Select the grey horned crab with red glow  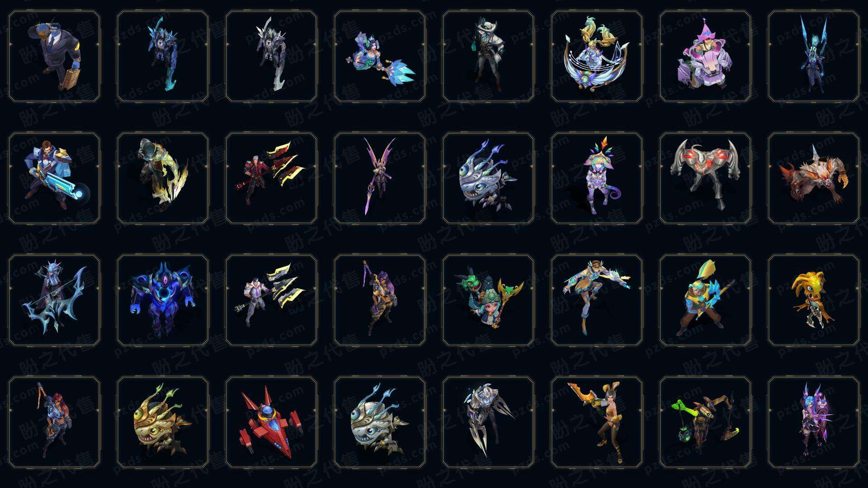(705, 178)
